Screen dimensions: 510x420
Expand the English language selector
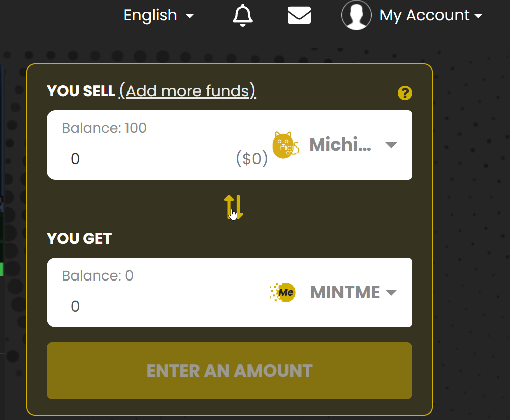158,15
